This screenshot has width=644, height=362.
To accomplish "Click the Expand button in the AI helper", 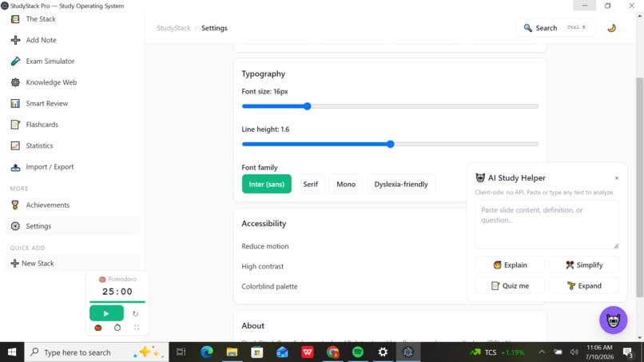I will coord(583,285).
